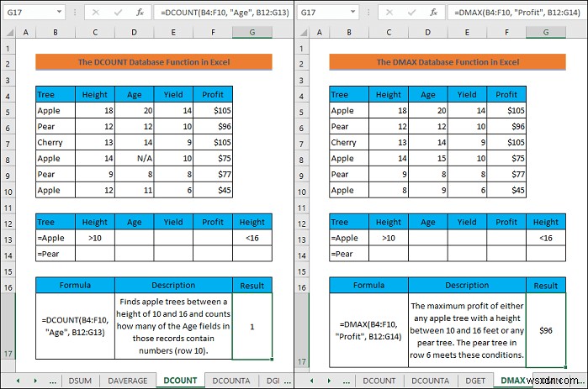Open the DCOUNTA tab in right window

coord(430,381)
